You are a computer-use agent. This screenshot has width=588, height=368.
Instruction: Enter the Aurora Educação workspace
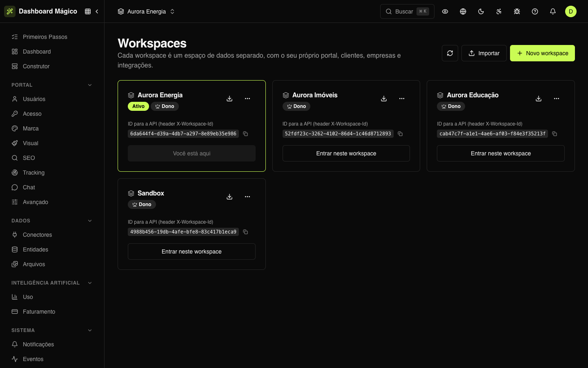pos(501,153)
